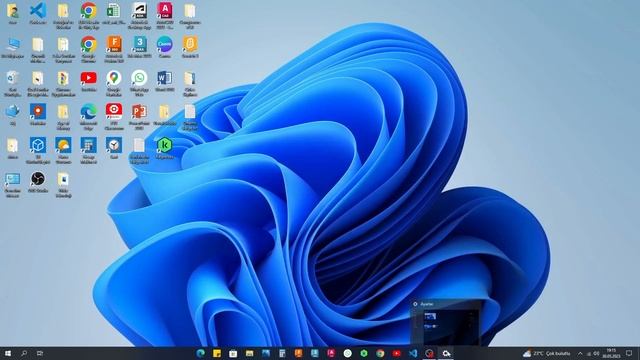The image size is (640, 360).
Task: Open the This PC desktop icon
Action: (12, 47)
